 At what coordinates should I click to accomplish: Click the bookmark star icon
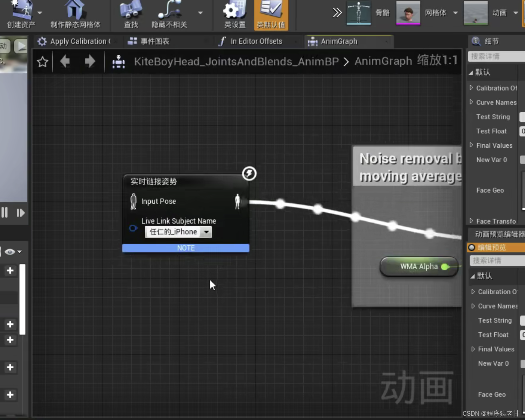(42, 62)
